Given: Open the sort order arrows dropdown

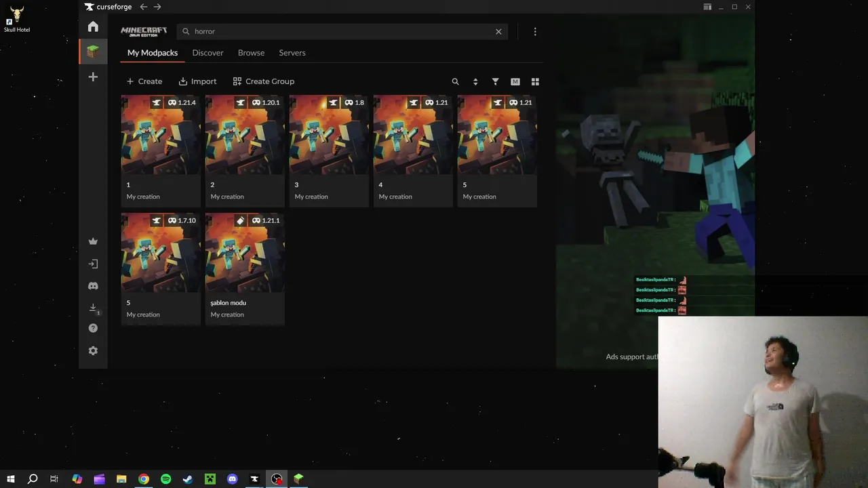Looking at the screenshot, I should [475, 81].
